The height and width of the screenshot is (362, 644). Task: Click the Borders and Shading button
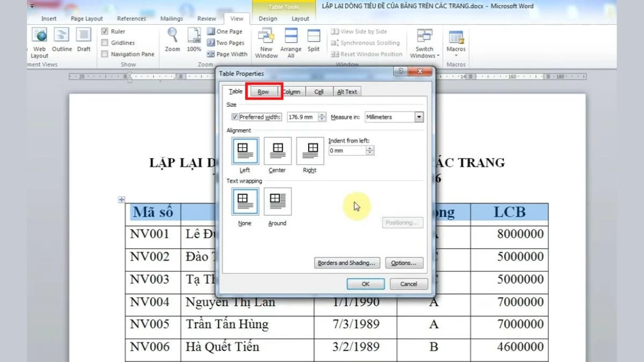click(x=347, y=263)
